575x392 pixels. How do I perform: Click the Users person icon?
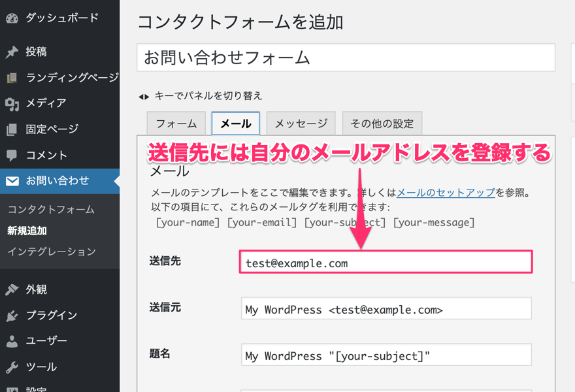[x=12, y=341]
